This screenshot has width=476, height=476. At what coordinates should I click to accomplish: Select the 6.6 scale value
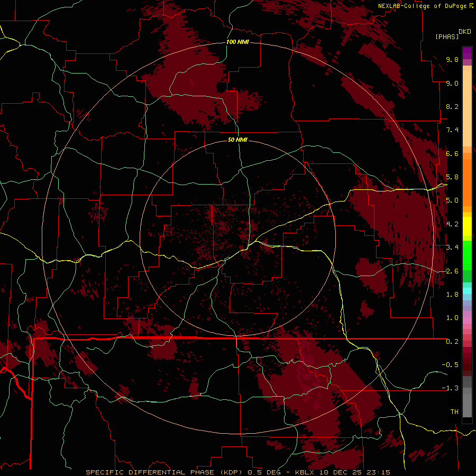click(x=452, y=153)
